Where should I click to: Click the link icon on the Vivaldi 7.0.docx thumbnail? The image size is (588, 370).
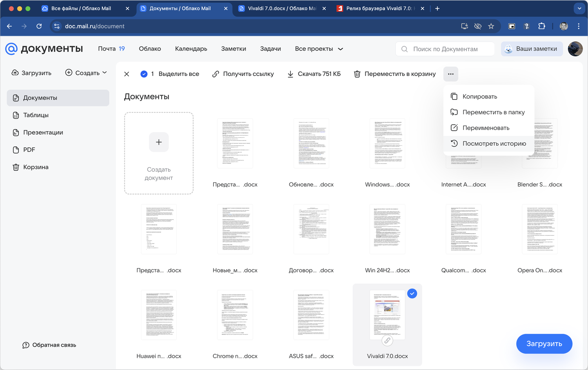[387, 341]
